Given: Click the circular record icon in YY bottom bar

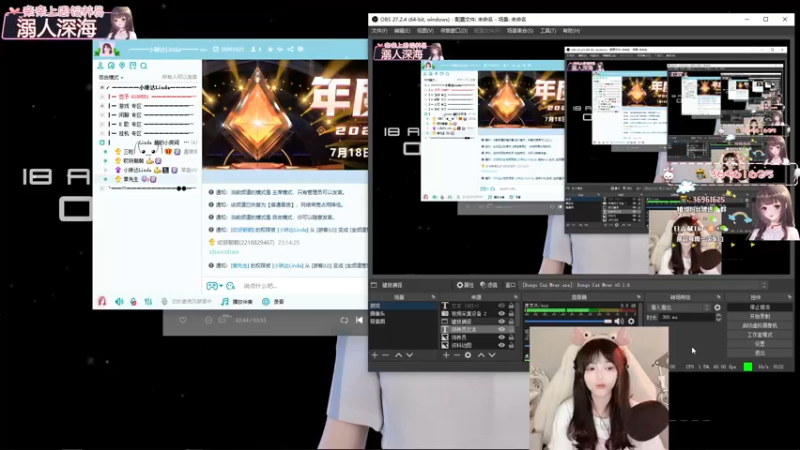Looking at the screenshot, I should 266,302.
